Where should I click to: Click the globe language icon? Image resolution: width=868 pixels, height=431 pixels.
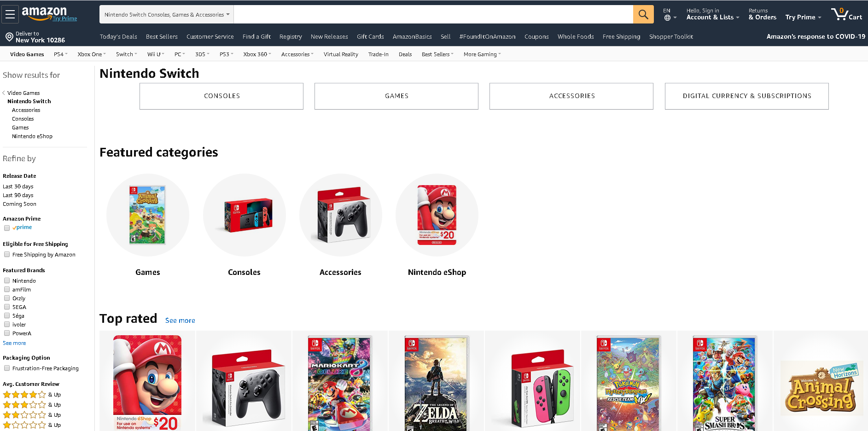tap(667, 18)
